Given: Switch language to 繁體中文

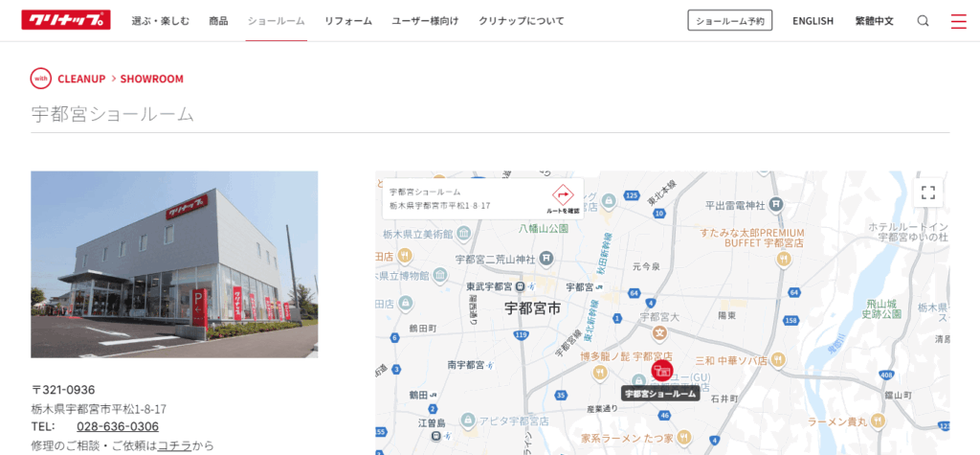Looking at the screenshot, I should click(874, 21).
